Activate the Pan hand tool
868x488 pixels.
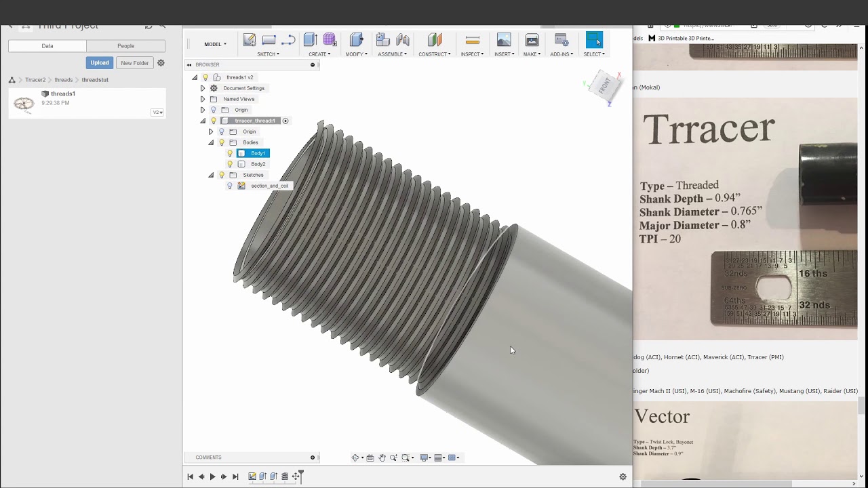382,457
